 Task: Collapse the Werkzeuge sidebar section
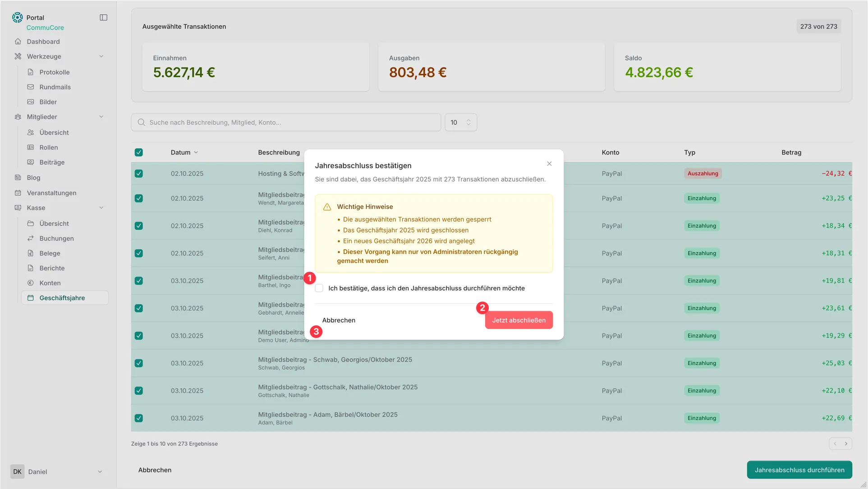point(101,56)
